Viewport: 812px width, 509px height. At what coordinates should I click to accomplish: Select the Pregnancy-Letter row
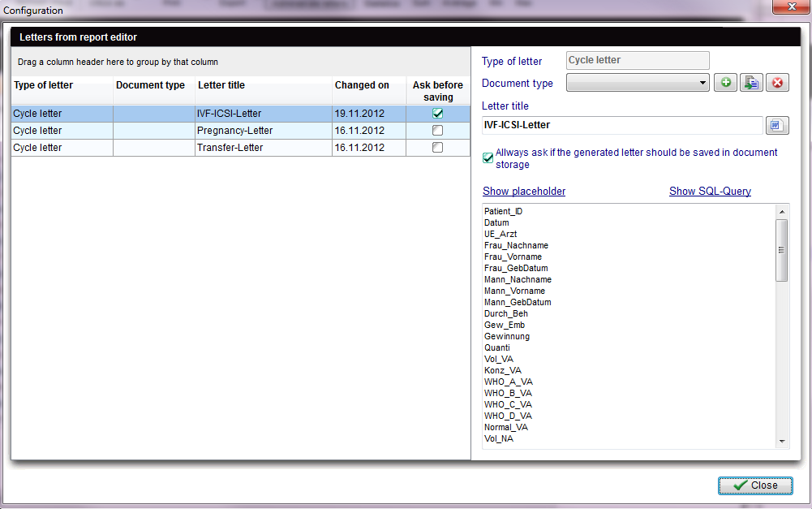[x=241, y=131]
